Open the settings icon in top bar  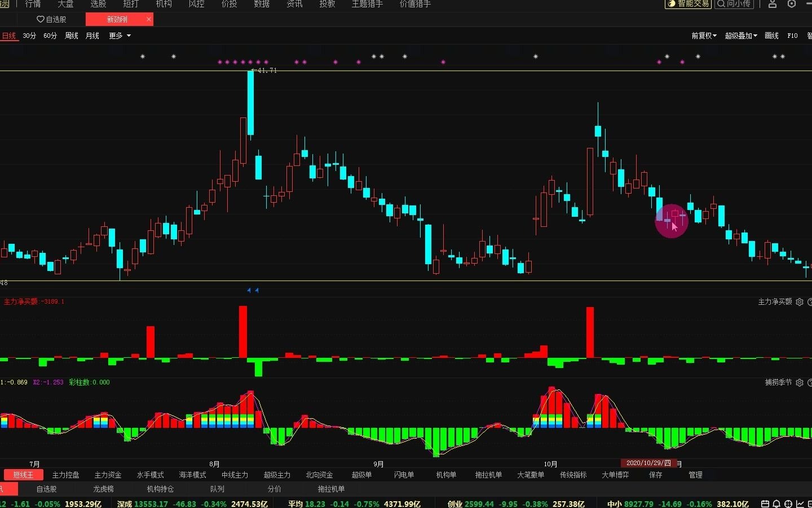(x=792, y=4)
